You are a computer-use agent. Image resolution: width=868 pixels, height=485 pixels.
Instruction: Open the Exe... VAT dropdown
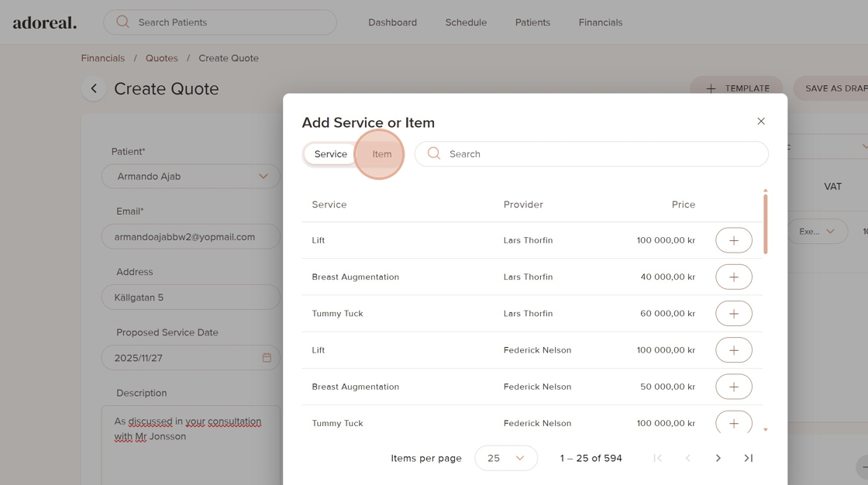coord(817,232)
